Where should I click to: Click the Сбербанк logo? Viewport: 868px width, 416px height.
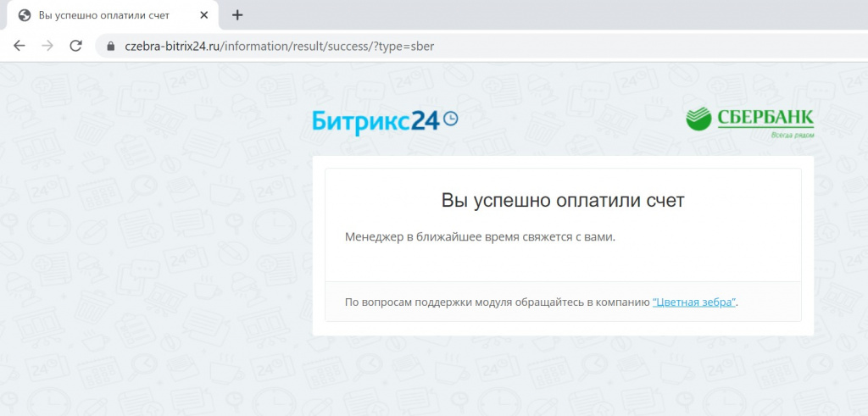coord(749,122)
